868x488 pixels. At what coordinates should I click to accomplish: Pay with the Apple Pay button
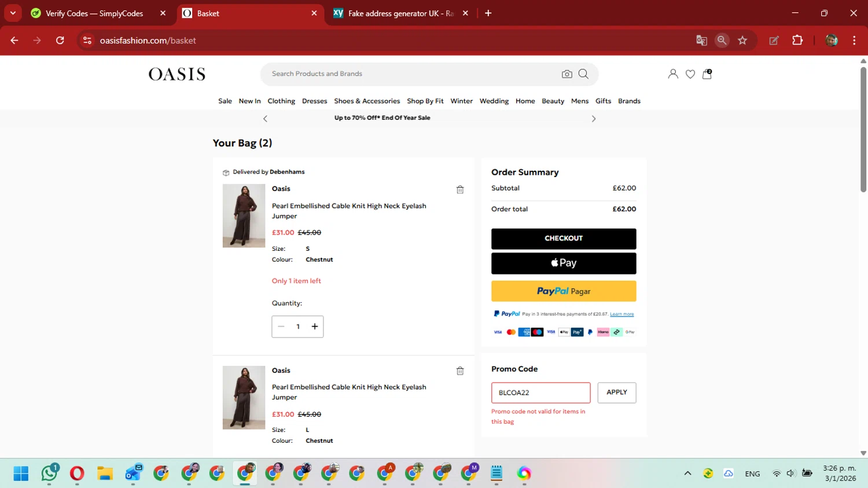(564, 263)
